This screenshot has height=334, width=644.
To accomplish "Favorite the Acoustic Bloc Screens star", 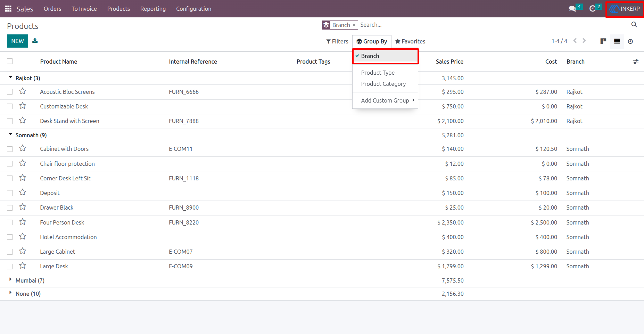I will [23, 91].
